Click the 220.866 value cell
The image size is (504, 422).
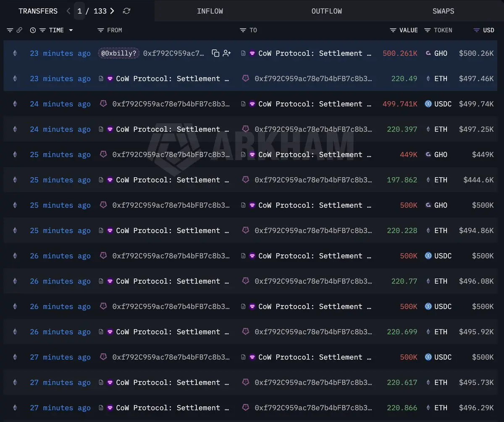point(402,408)
